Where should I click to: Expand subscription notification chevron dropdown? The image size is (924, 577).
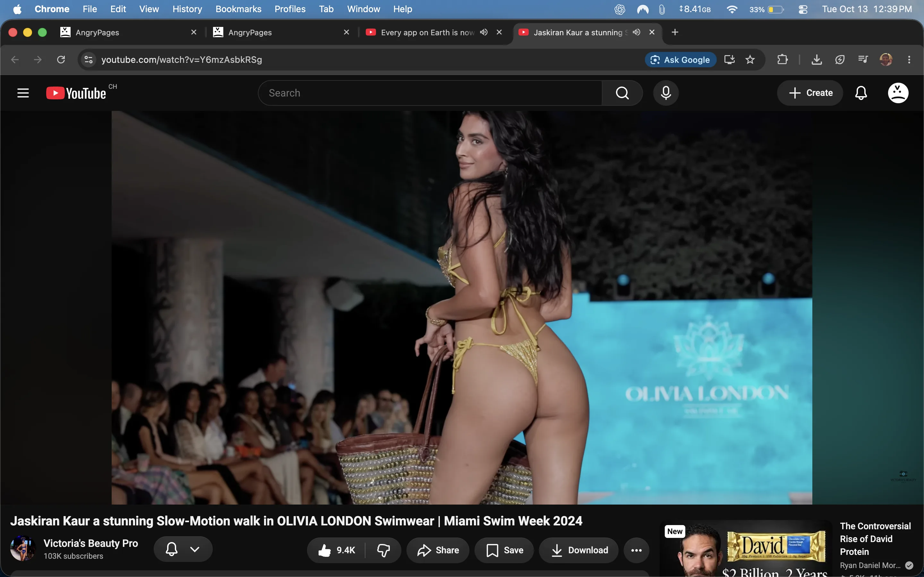(195, 549)
